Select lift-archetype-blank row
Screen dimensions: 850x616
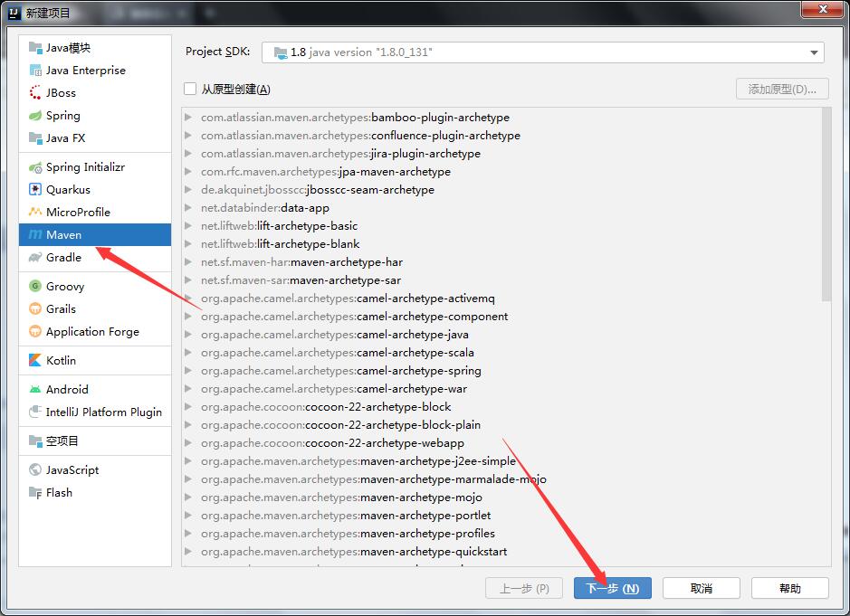(501, 244)
